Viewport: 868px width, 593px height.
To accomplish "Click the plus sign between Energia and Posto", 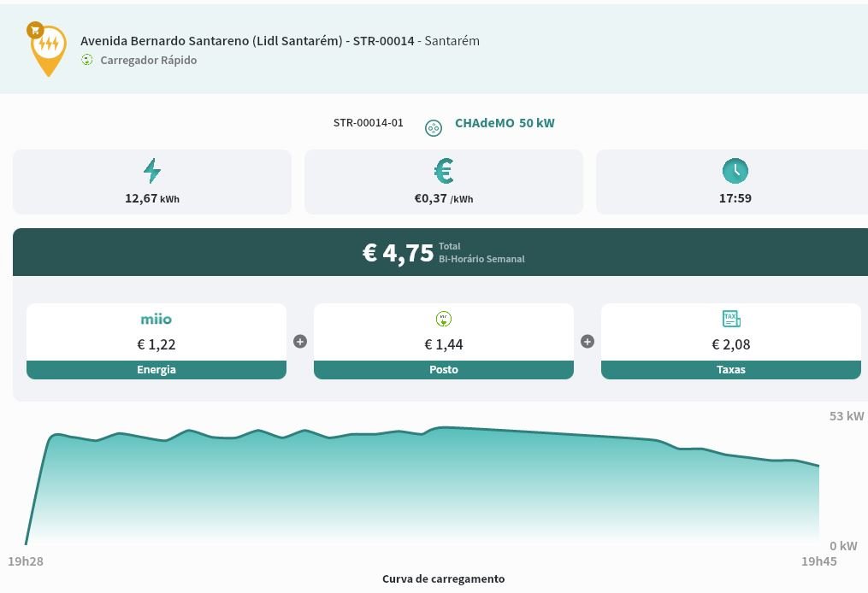I will point(300,342).
